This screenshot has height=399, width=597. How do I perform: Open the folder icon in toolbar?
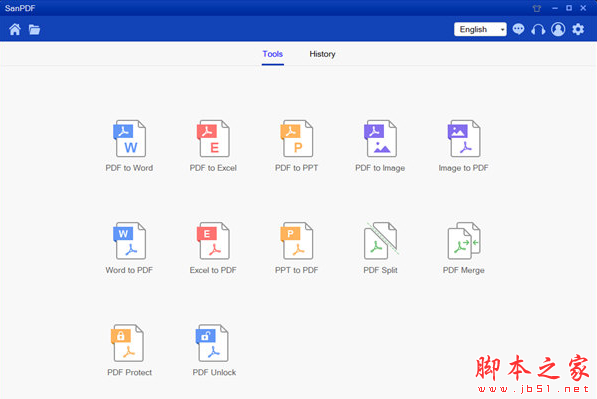pyautogui.click(x=34, y=29)
